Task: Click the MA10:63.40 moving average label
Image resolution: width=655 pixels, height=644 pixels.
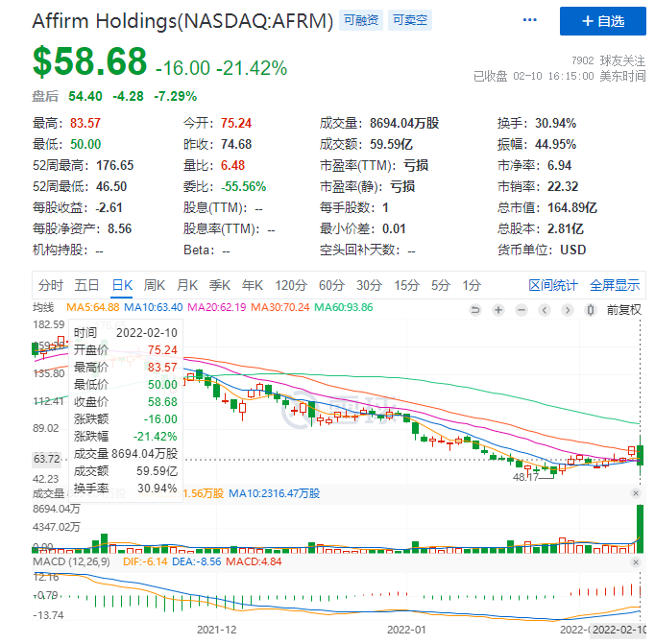Action: coord(154,307)
